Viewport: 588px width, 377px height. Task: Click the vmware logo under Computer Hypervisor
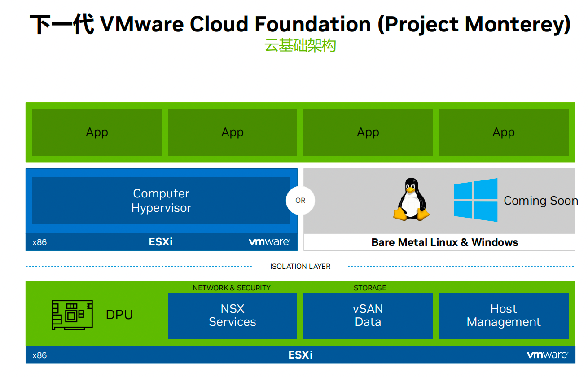[269, 242]
